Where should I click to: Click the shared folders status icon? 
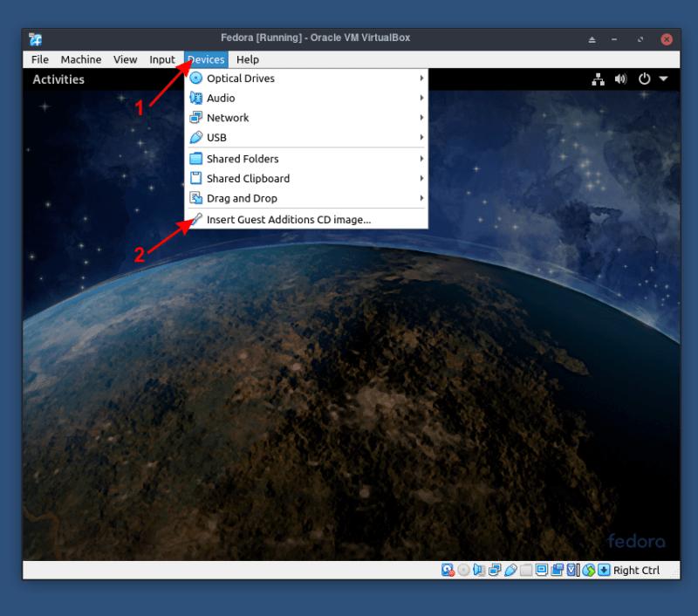(527, 570)
